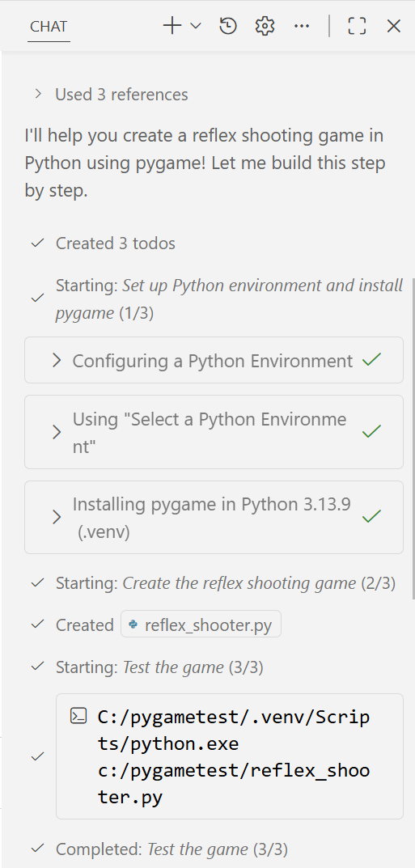Open the more actions ellipsis menu

point(302,26)
